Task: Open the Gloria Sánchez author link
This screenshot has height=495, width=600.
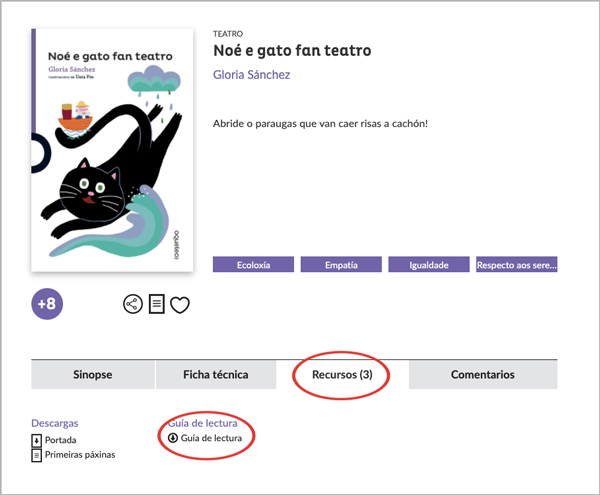Action: (251, 75)
